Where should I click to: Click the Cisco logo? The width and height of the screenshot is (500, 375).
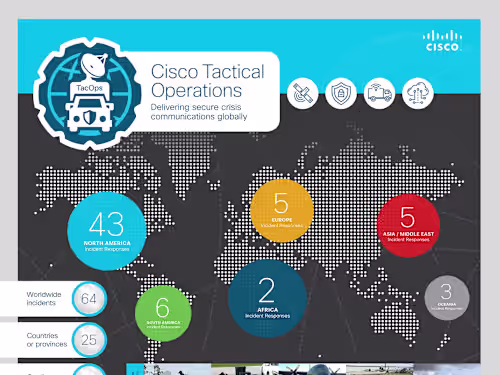(442, 41)
